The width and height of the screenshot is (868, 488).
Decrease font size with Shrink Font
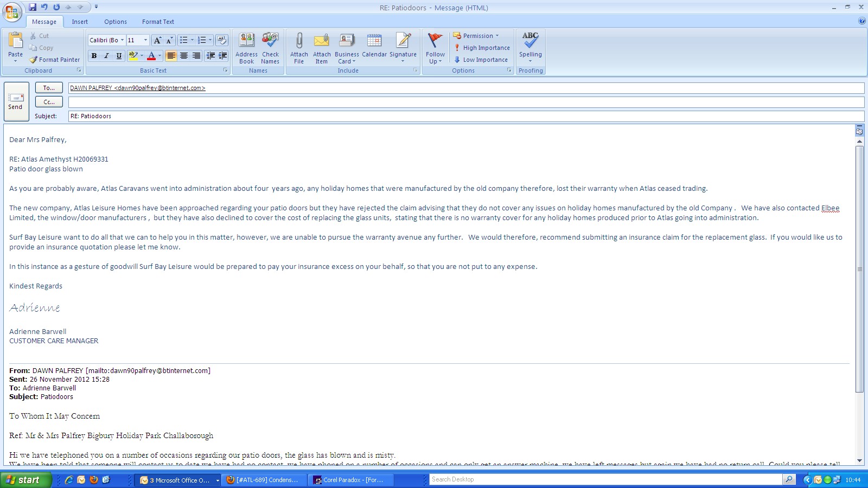point(169,40)
